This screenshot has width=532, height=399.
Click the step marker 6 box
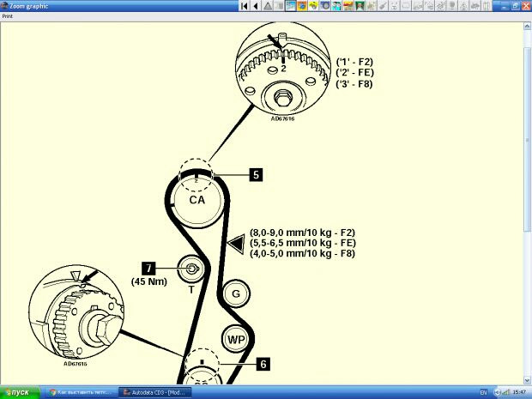[x=263, y=364]
